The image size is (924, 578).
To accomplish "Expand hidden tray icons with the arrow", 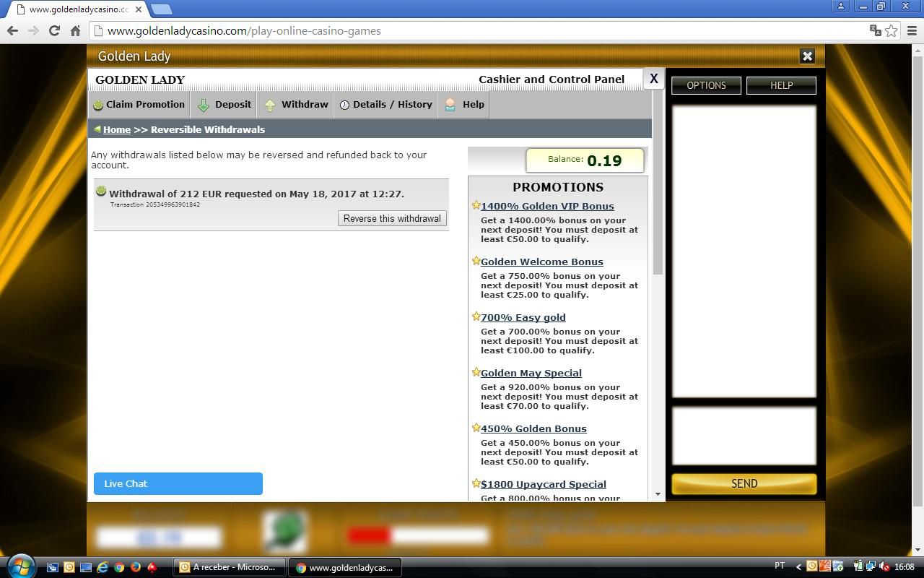I will pyautogui.click(x=798, y=566).
